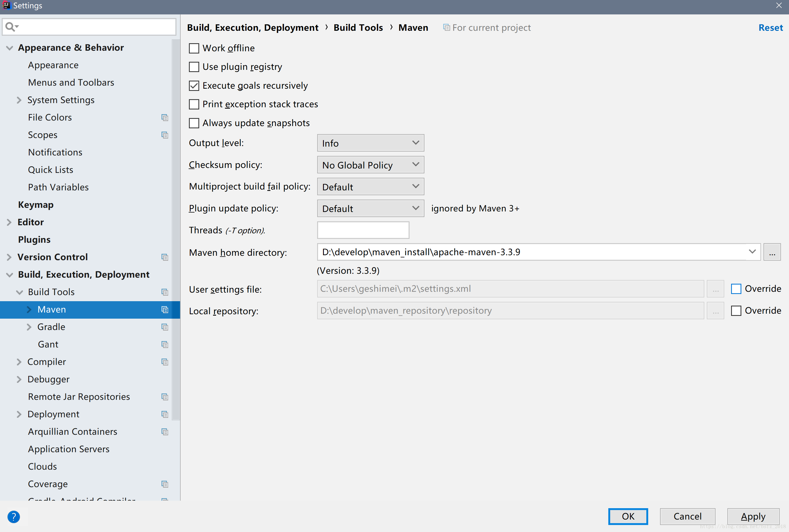Select Application Servers settings
The image size is (789, 532).
pyautogui.click(x=68, y=449)
